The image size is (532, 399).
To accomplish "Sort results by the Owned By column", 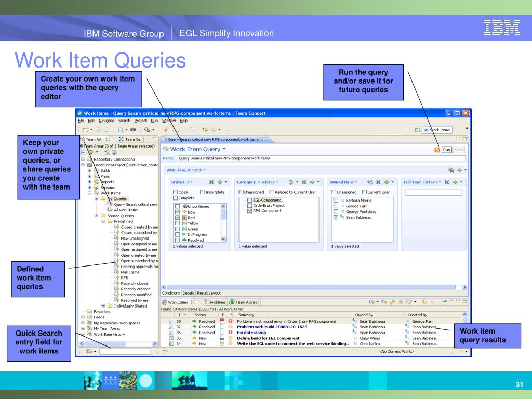I will [364, 315].
